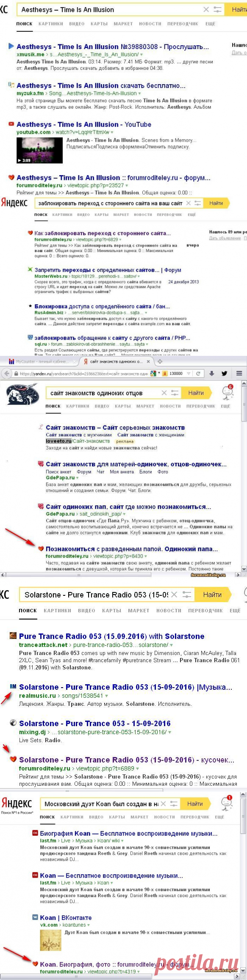Click the RusAdmin.biz star favicon
This screenshot has width=247, height=980.
(30, 306)
